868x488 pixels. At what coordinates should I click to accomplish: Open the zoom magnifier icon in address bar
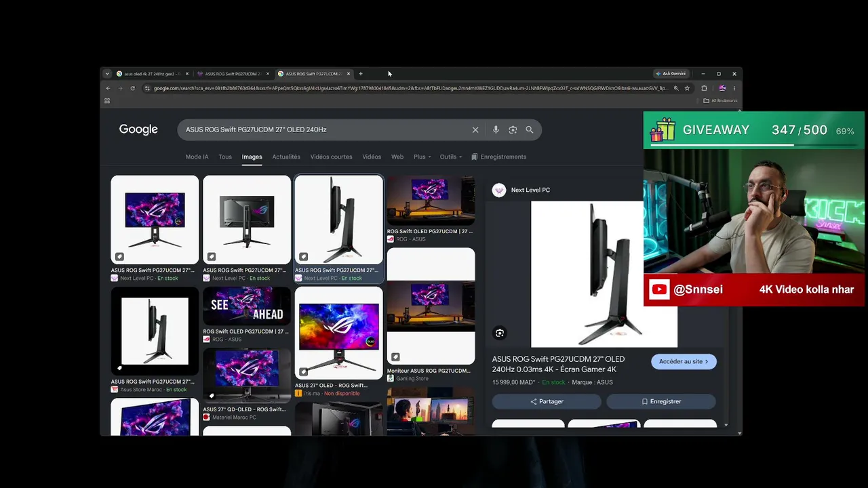click(676, 88)
